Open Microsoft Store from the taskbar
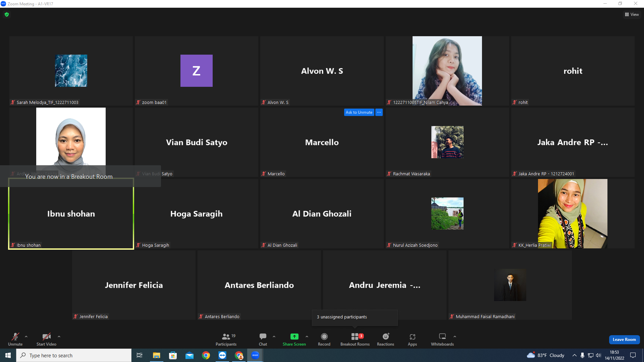The height and width of the screenshot is (362, 644). coord(173,355)
